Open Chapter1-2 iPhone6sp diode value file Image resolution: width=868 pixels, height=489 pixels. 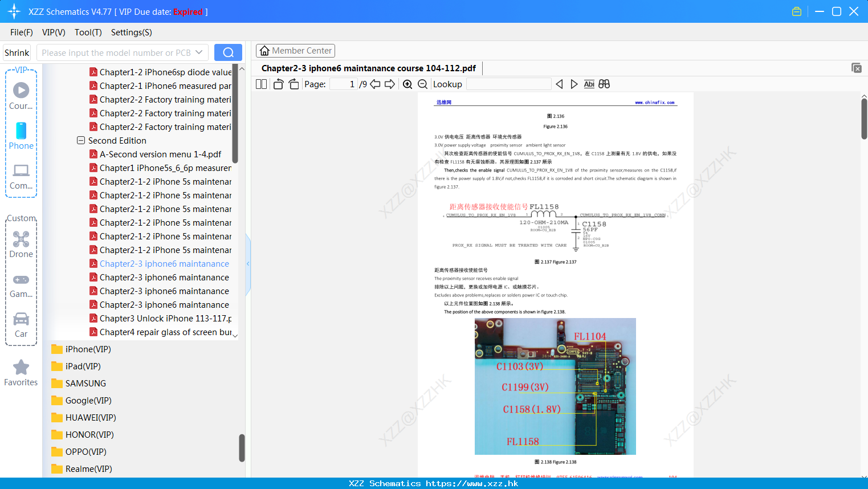(160, 72)
